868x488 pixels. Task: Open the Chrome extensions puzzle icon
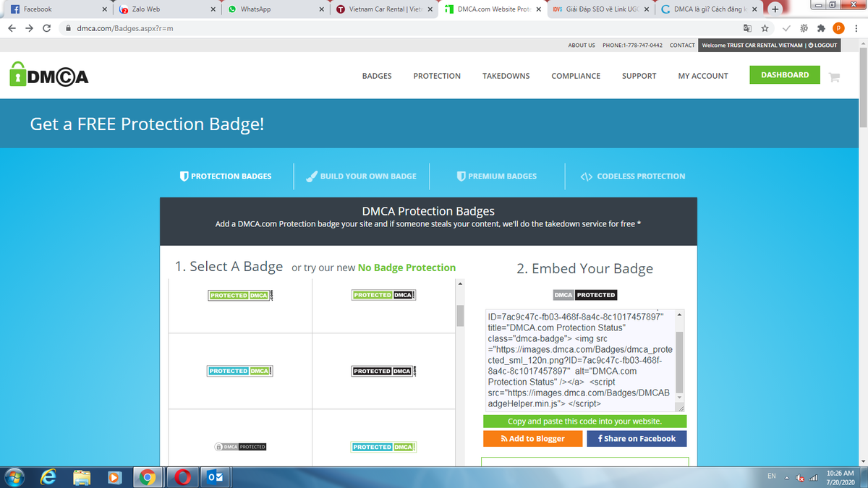click(x=821, y=28)
